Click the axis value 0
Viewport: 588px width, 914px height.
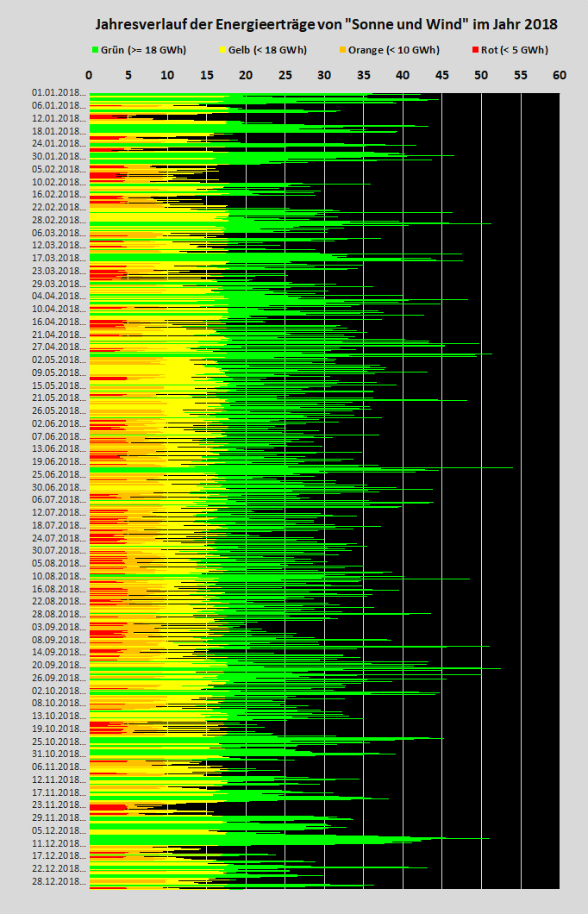pos(90,76)
